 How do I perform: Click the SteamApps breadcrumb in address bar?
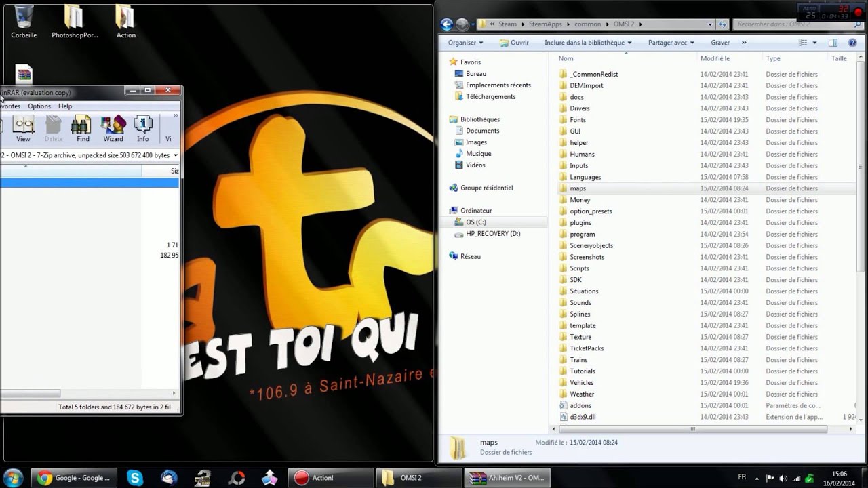[x=545, y=24]
